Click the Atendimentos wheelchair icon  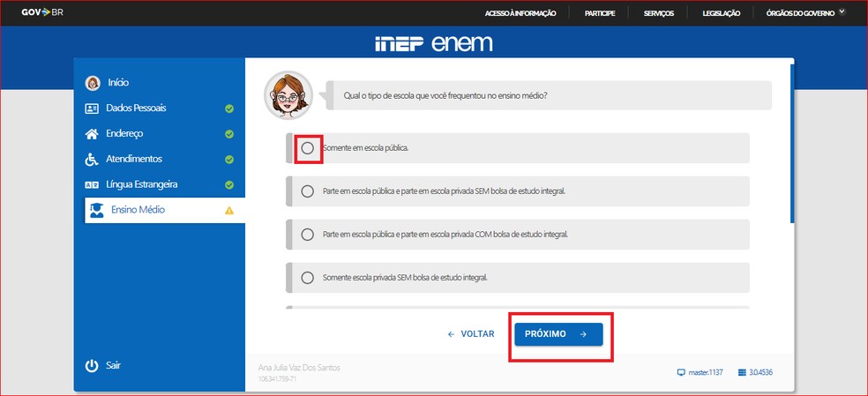point(92,160)
